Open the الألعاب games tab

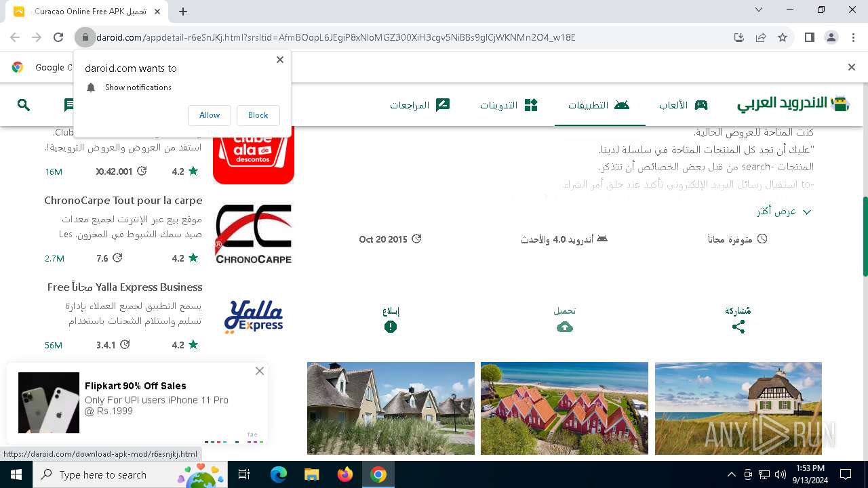[x=684, y=105]
